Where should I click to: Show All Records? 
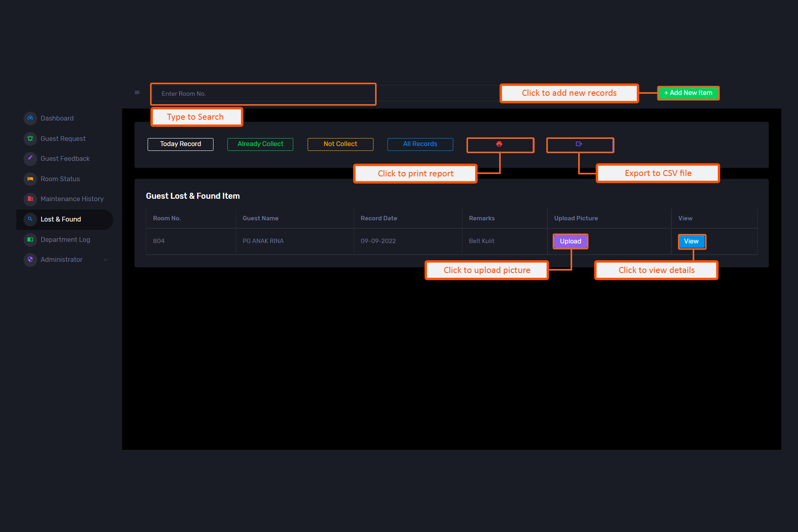click(420, 144)
